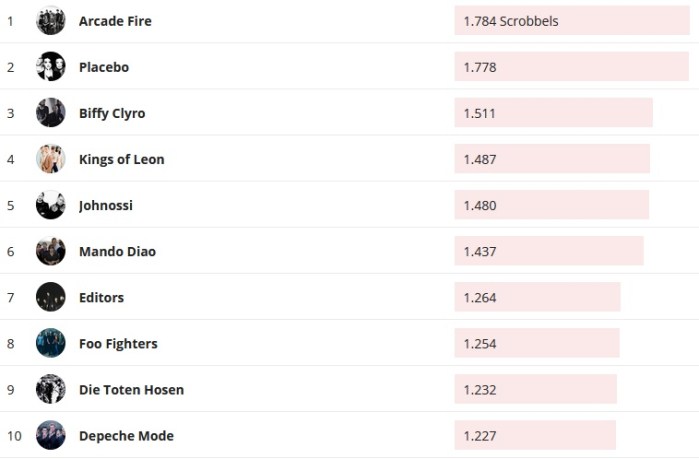Screen dimensions: 699x459
Task: Click the Die Toten Hosen name
Action: click(x=131, y=389)
